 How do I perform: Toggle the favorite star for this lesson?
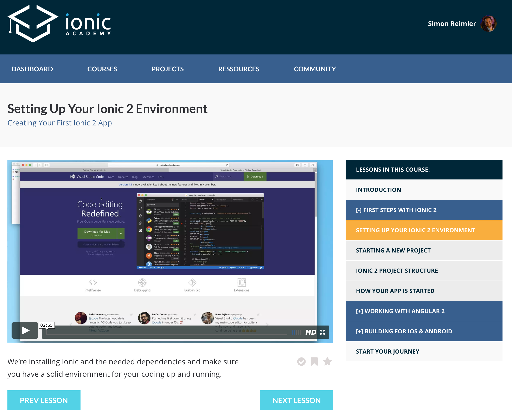click(x=327, y=361)
